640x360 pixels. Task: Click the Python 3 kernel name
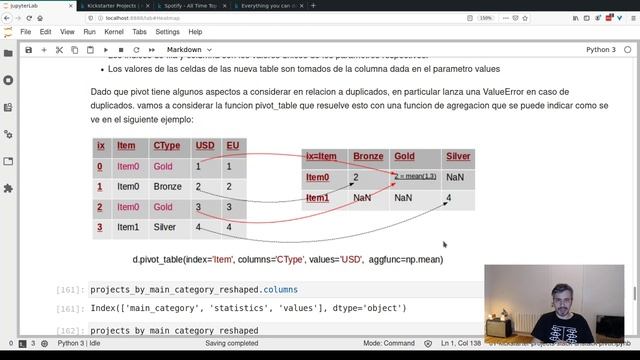point(601,50)
